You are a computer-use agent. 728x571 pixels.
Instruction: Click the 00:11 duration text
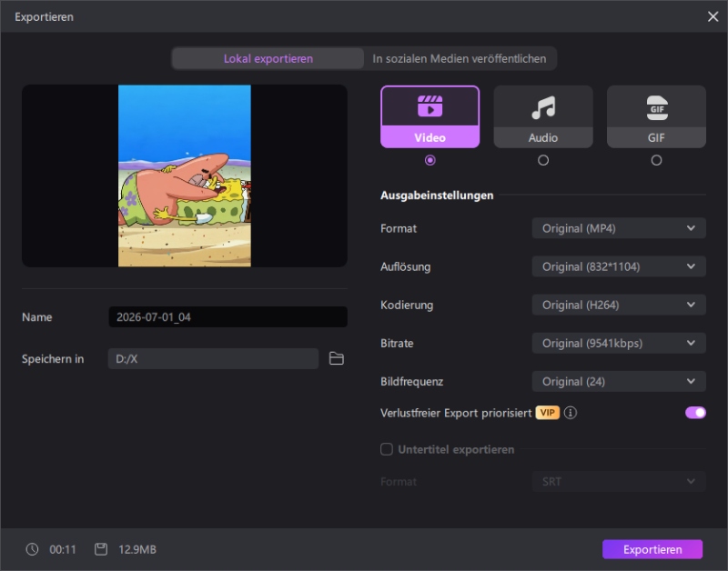click(63, 550)
